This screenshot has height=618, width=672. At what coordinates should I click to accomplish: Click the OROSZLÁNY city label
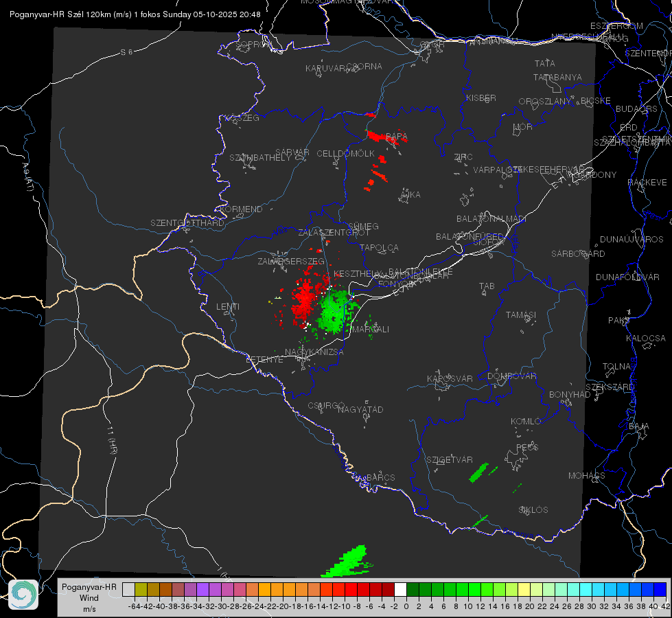coord(545,102)
